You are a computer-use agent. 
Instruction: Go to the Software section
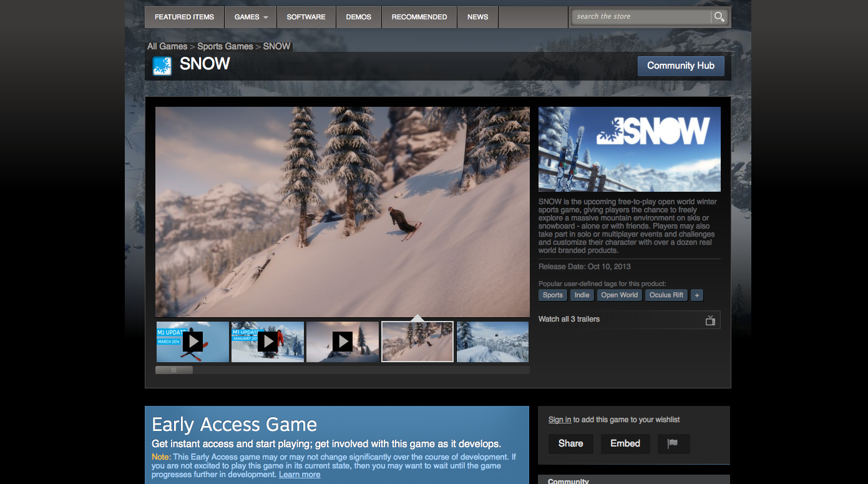(306, 17)
